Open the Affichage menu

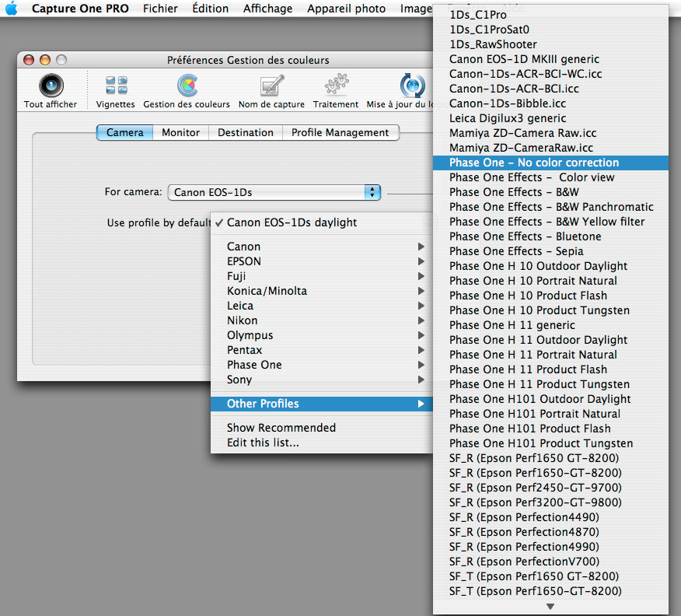click(x=267, y=9)
